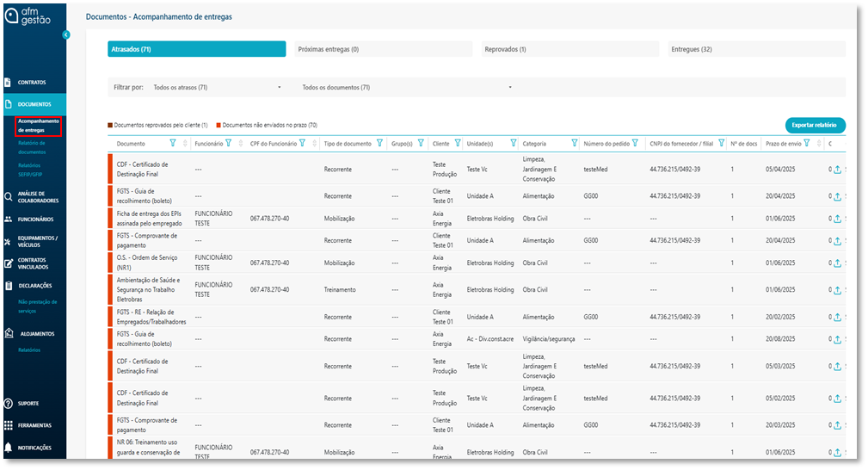Click upload icon in first CDF row

pos(837,170)
